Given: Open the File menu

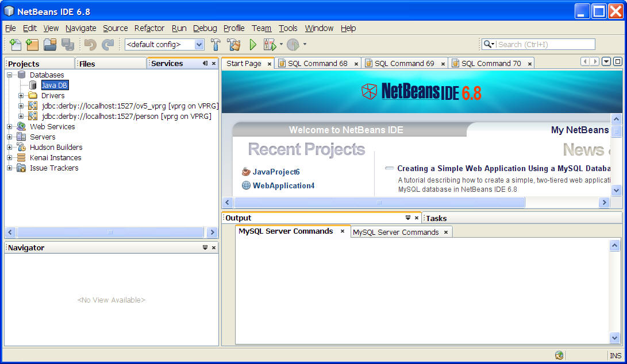Looking at the screenshot, I should tap(10, 28).
